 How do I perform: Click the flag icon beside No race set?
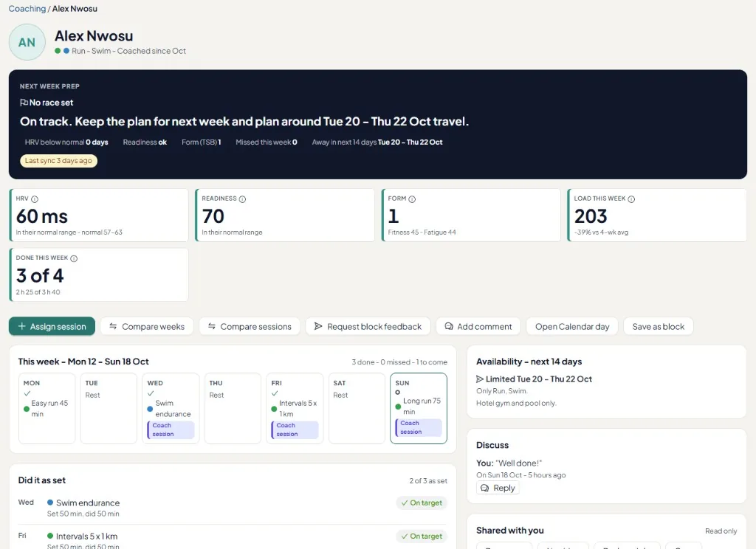24,103
